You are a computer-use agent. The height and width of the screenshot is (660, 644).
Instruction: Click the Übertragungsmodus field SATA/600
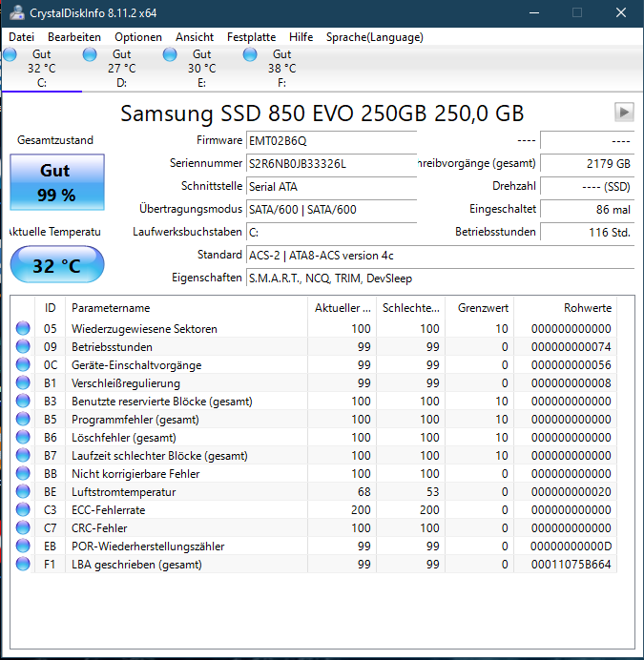(331, 209)
